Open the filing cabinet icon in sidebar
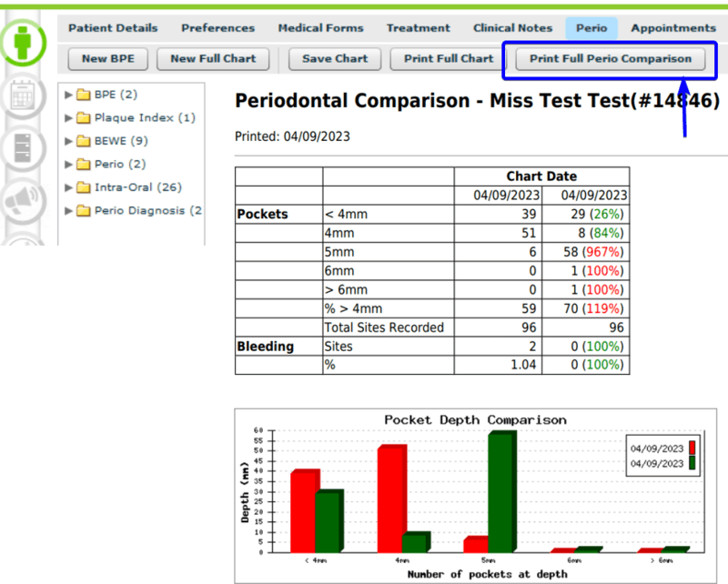Viewport: 728px width, 584px height. coord(22,148)
